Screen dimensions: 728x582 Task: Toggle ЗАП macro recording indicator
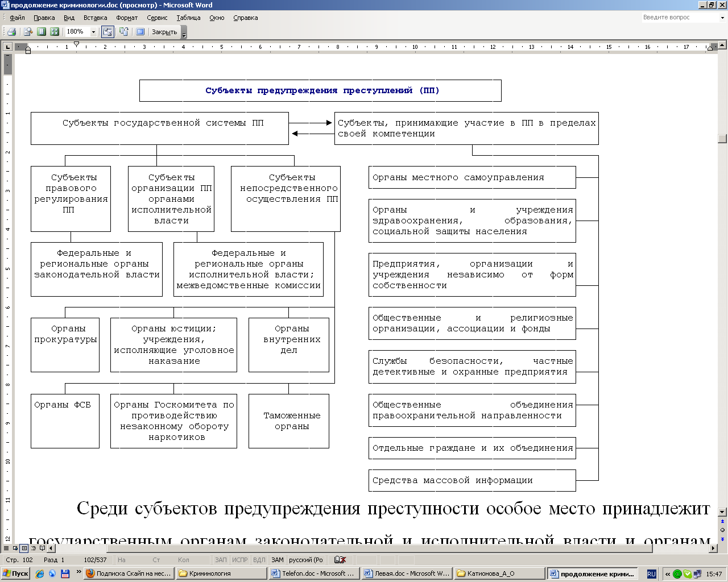[221, 560]
